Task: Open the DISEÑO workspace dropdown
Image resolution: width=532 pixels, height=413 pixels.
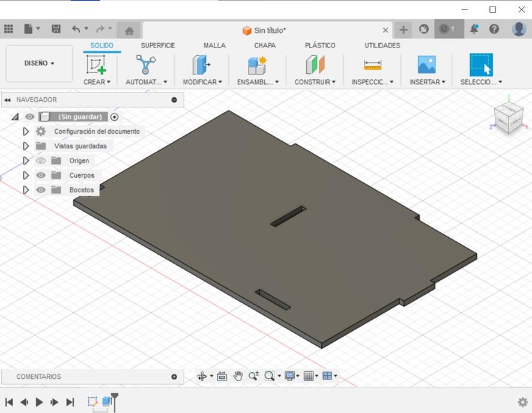Action: tap(39, 64)
